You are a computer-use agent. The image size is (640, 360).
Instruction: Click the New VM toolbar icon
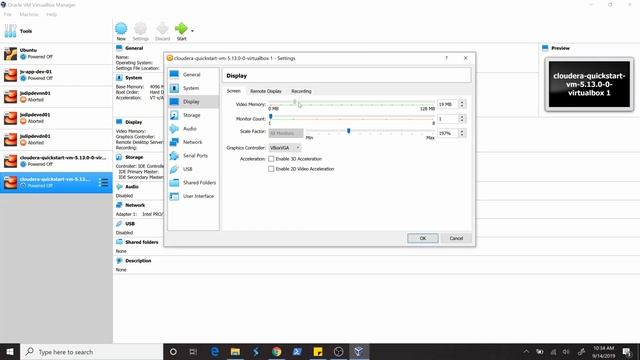click(121, 31)
